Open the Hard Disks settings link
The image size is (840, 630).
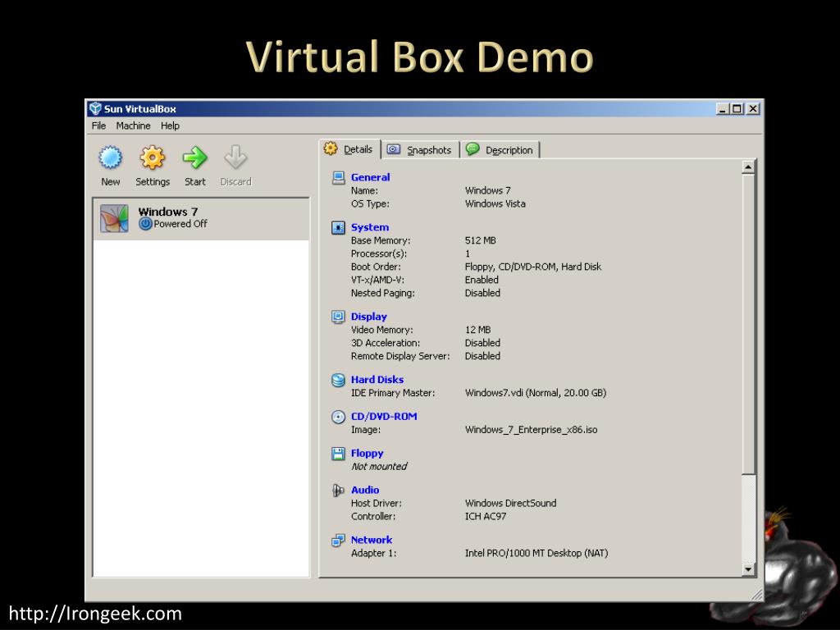[x=377, y=380]
